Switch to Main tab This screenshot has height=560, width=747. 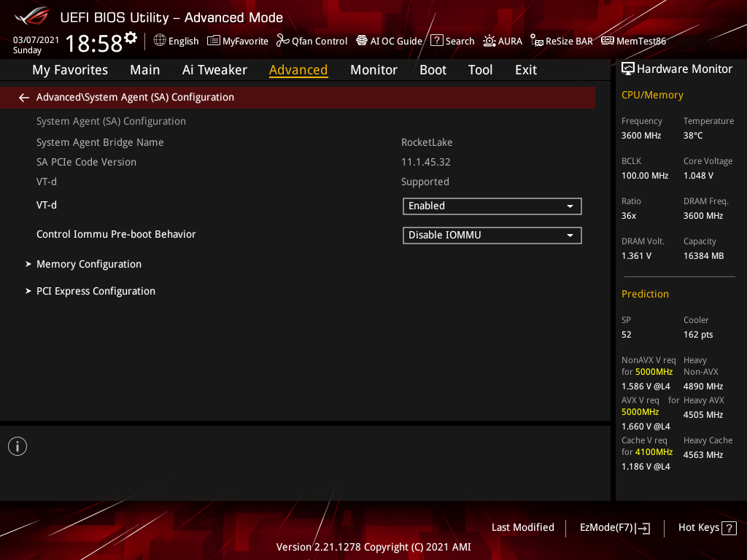[x=145, y=70]
